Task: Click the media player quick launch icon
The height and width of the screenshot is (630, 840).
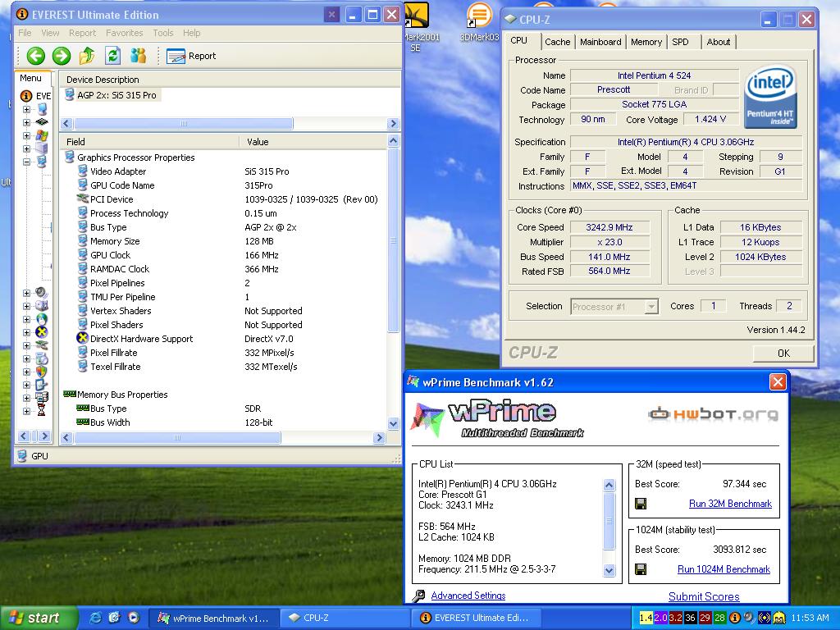Action: 134,618
